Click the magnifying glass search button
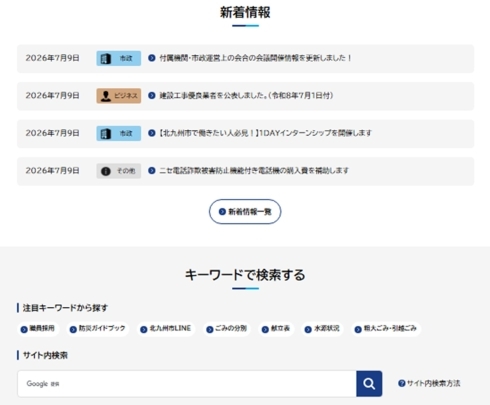 [369, 384]
